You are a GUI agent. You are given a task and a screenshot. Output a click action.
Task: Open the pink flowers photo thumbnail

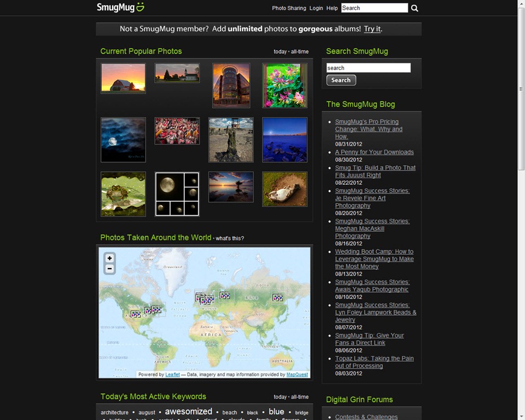click(284, 86)
